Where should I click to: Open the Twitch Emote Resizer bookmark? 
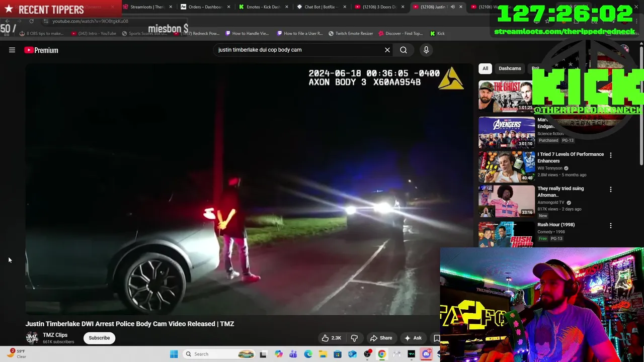(351, 34)
